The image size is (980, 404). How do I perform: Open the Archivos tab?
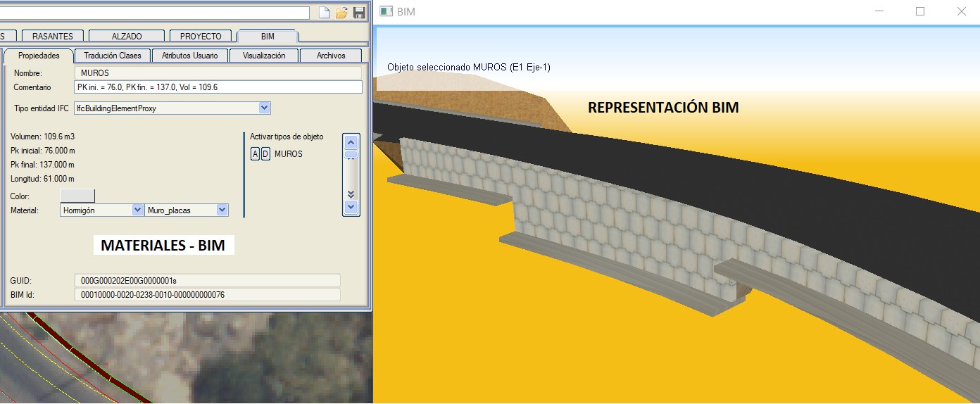click(331, 55)
